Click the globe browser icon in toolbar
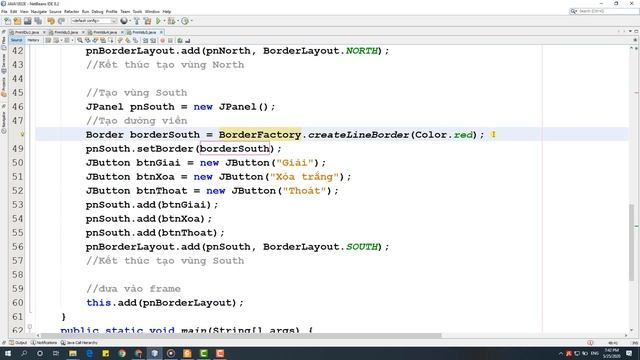Viewport: 640px width, 360px height. pyautogui.click(x=124, y=21)
